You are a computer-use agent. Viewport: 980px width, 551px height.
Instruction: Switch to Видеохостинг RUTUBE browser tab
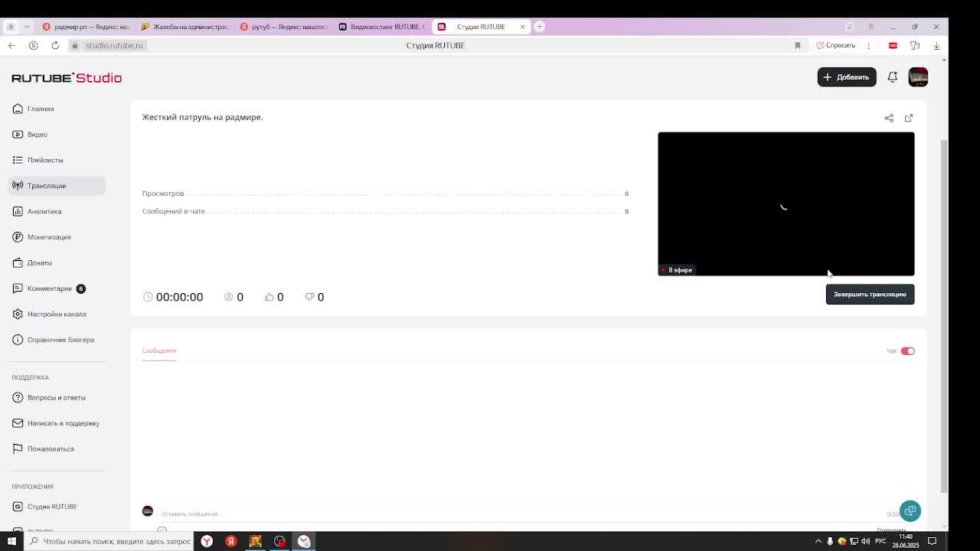383,27
